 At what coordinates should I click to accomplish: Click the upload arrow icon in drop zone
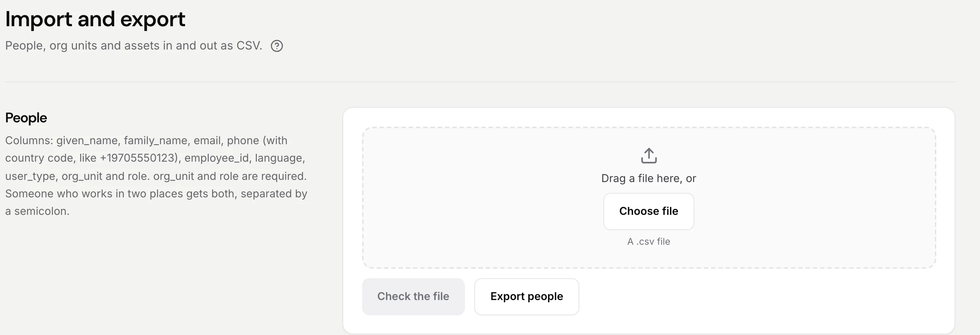tap(648, 156)
